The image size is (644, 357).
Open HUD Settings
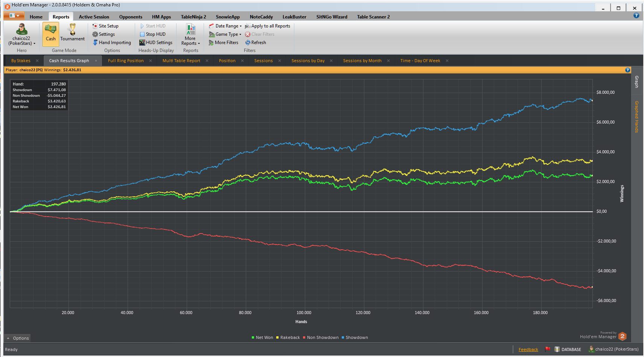(x=156, y=43)
